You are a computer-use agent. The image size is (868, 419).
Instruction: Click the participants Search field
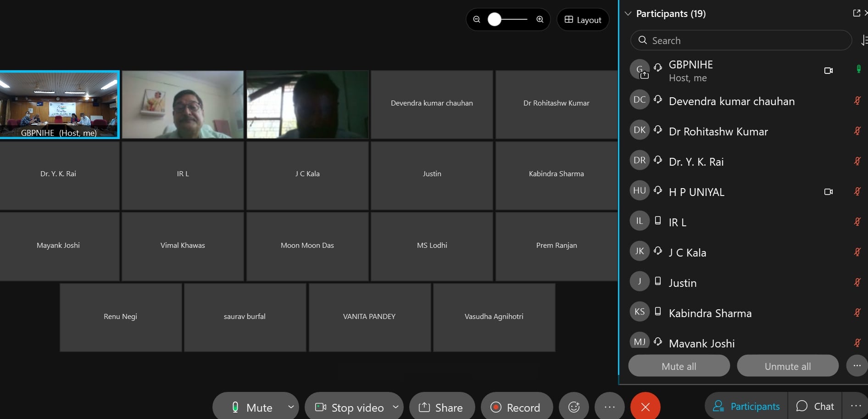click(741, 40)
